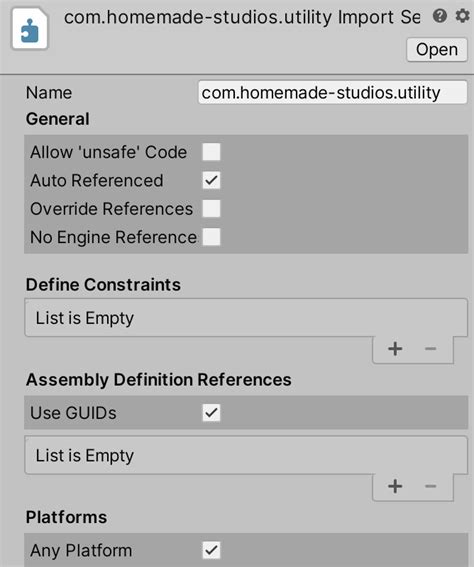Open the help question mark icon

click(x=440, y=16)
